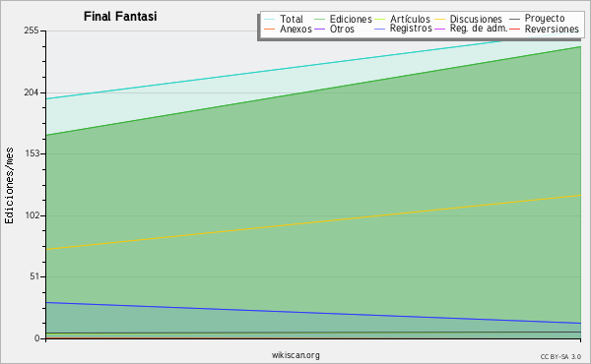Click the 0 y-axis value

click(37, 338)
